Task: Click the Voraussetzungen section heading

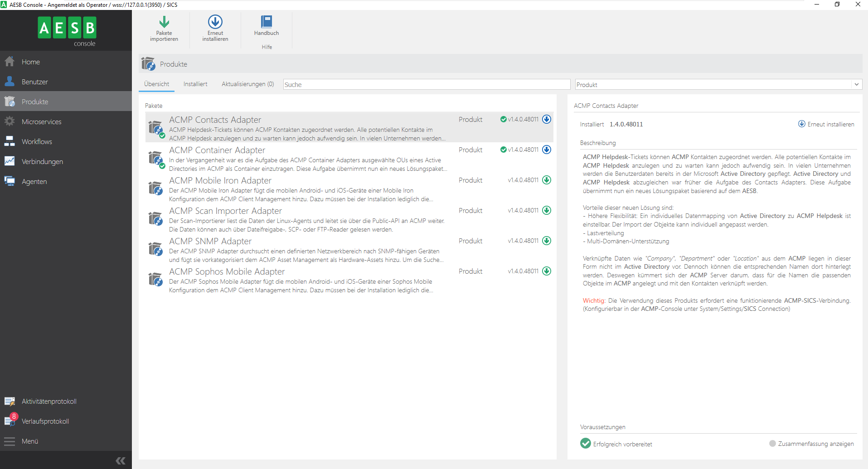Action: point(602,427)
